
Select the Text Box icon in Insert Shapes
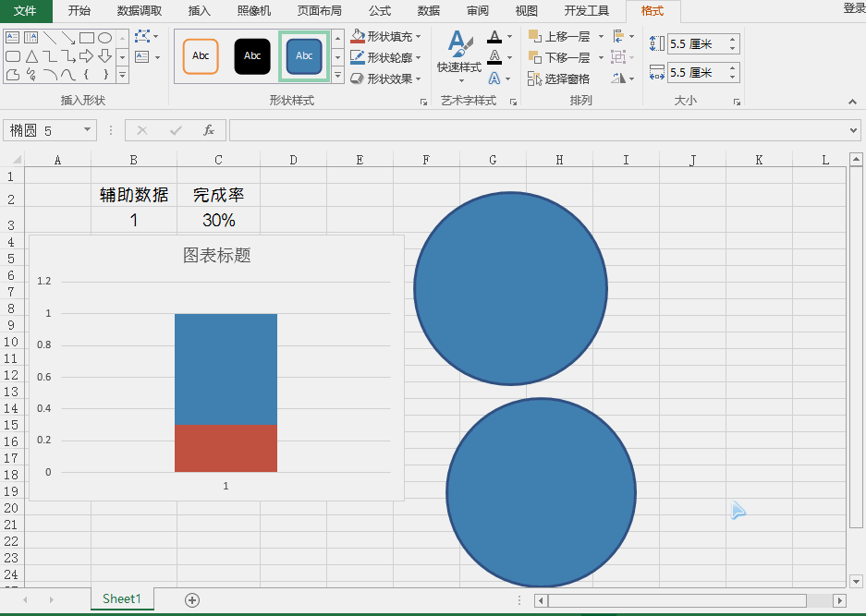click(13, 36)
